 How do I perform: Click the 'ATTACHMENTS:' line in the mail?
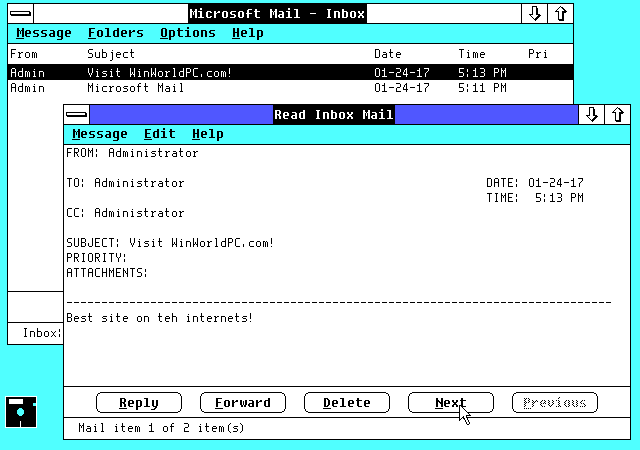[107, 273]
